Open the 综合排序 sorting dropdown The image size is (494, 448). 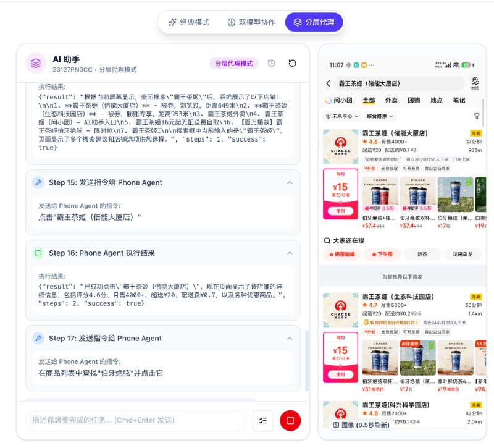[381, 115]
